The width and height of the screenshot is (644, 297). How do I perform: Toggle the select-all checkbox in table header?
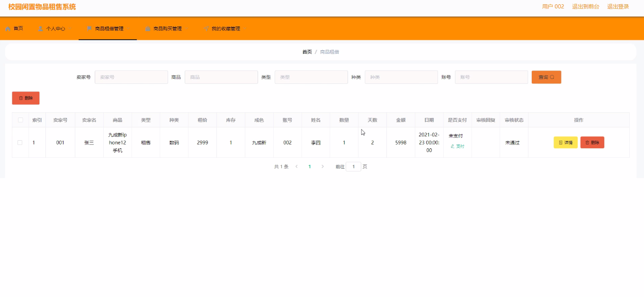coord(20,120)
